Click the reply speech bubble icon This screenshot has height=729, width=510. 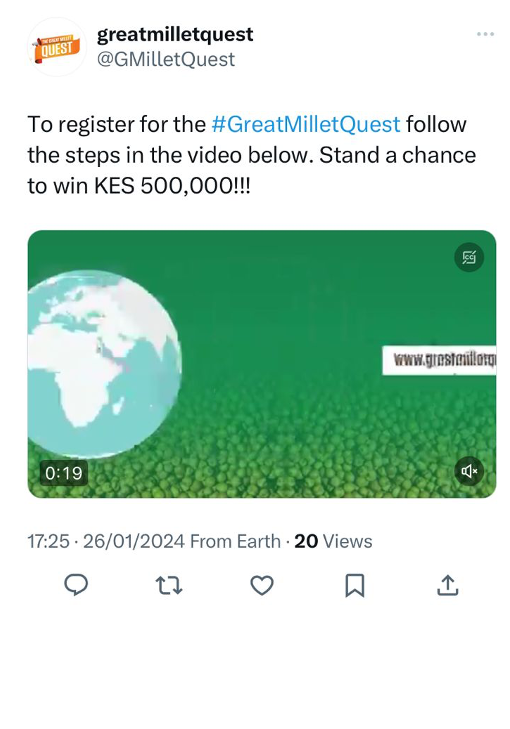[x=76, y=585]
